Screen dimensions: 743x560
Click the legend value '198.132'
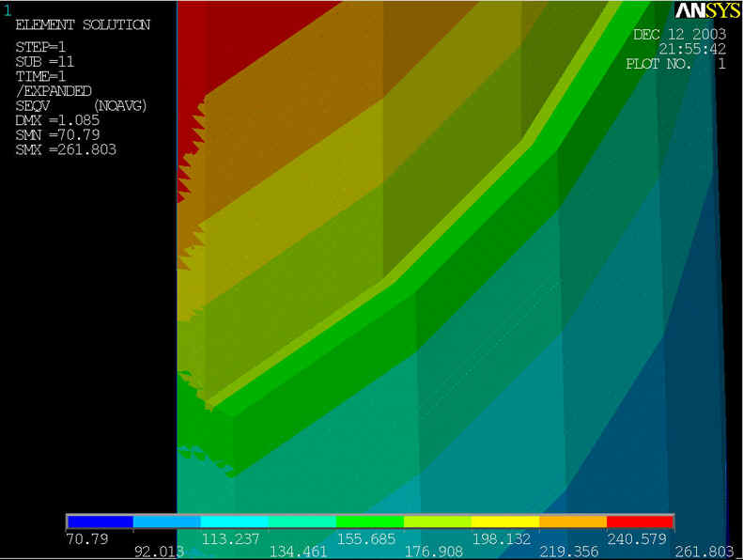coord(502,539)
